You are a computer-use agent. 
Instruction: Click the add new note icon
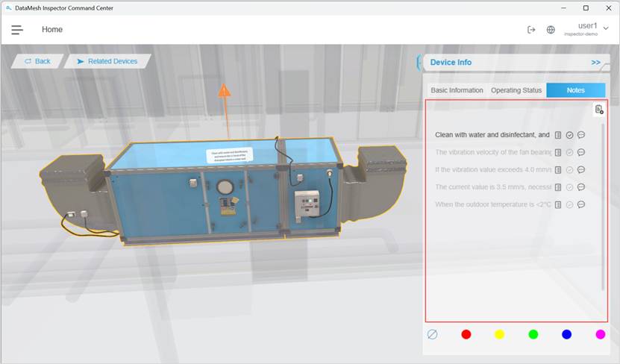pyautogui.click(x=599, y=110)
